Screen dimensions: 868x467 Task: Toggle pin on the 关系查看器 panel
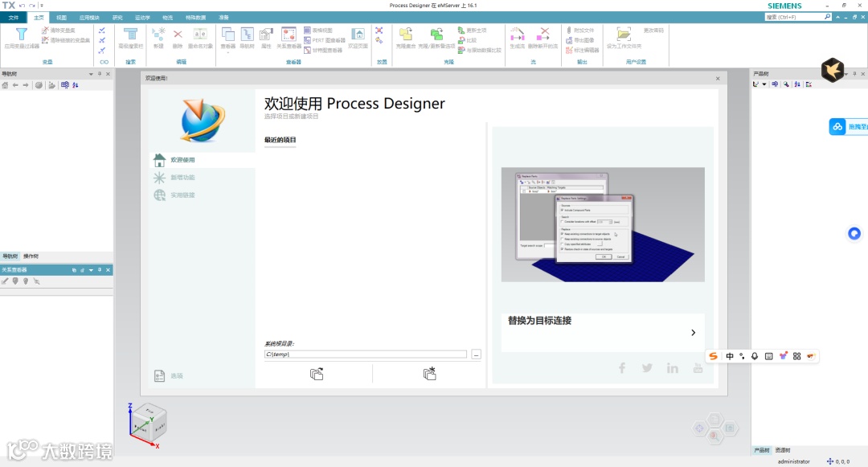tap(100, 270)
